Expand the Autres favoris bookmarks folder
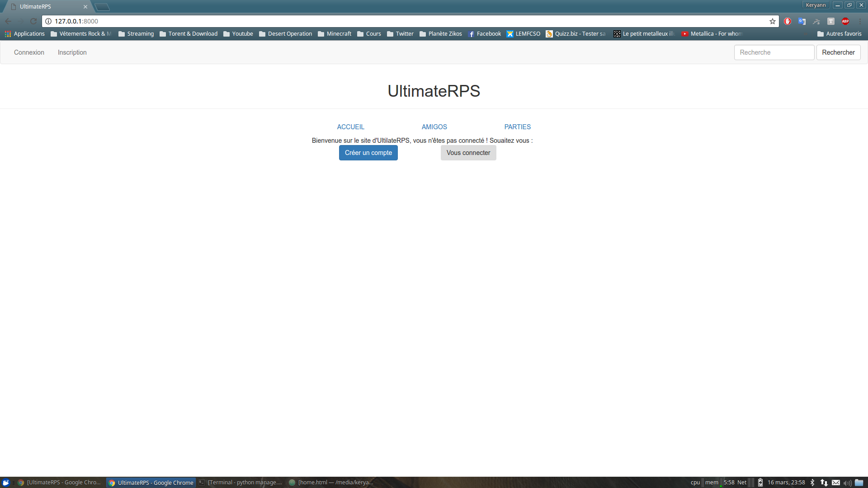 click(x=839, y=34)
